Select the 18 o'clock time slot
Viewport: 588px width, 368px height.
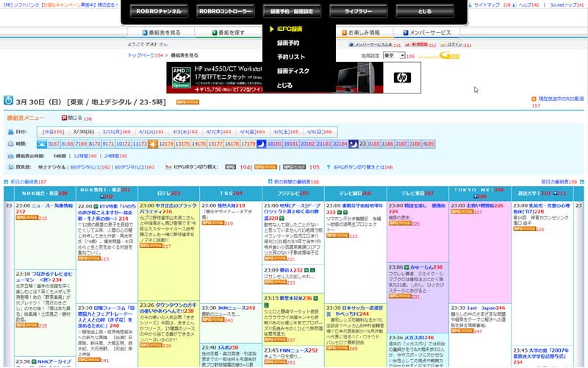274,144
